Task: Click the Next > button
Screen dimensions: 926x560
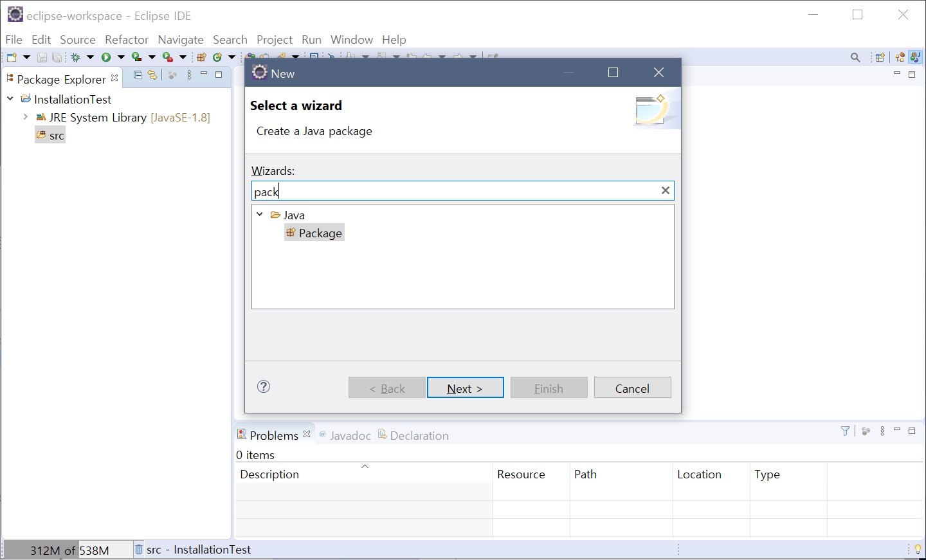Action: coord(466,388)
